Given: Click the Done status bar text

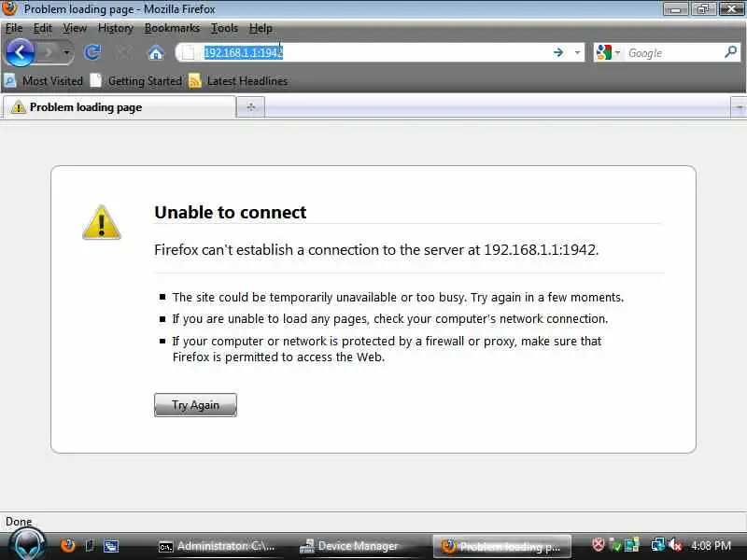Looking at the screenshot, I should tap(19, 522).
